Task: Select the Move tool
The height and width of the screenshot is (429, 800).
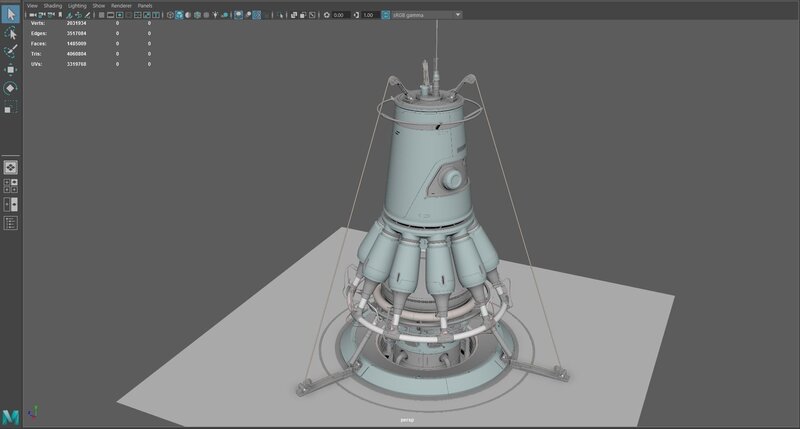Action: (x=11, y=69)
